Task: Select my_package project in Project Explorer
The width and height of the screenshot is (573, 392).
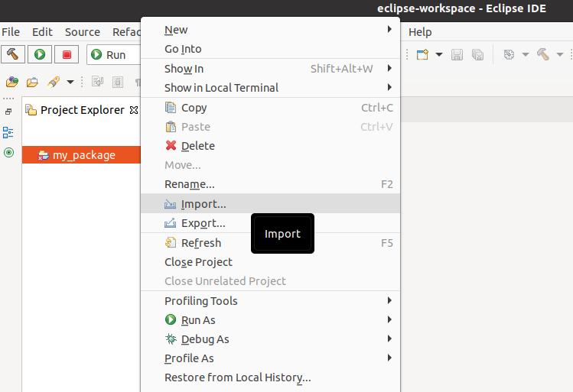Action: [x=83, y=155]
